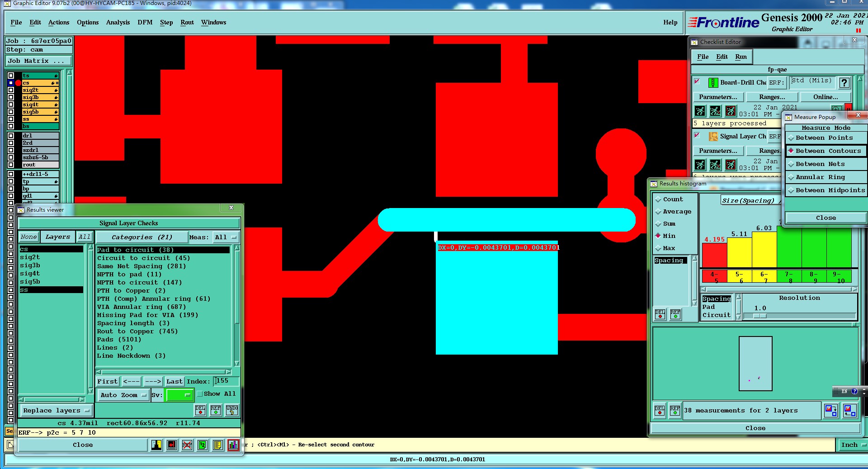The width and height of the screenshot is (868, 469).
Task: Click Online... button for Board-Drill Check
Action: [826, 97]
